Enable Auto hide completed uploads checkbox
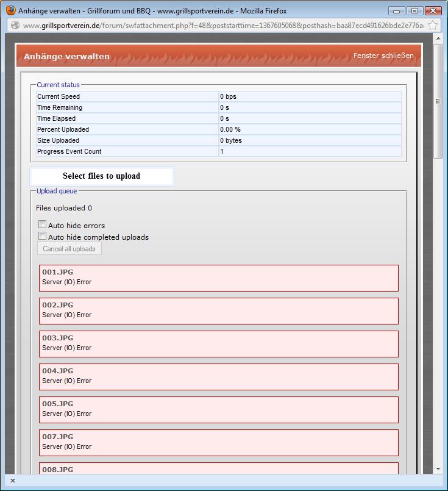The width and height of the screenshot is (448, 491). (42, 236)
